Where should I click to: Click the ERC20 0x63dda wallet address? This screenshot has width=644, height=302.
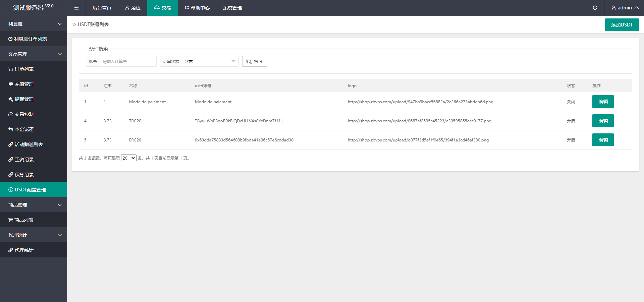[x=244, y=140]
